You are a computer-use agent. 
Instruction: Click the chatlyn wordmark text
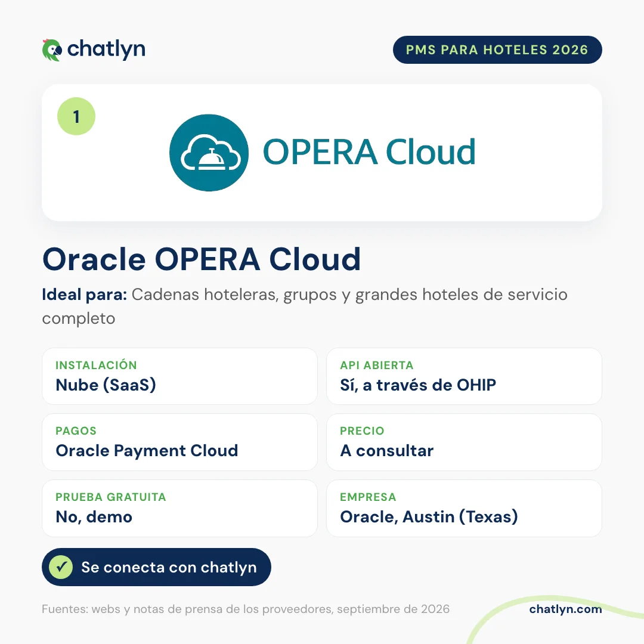tap(106, 49)
